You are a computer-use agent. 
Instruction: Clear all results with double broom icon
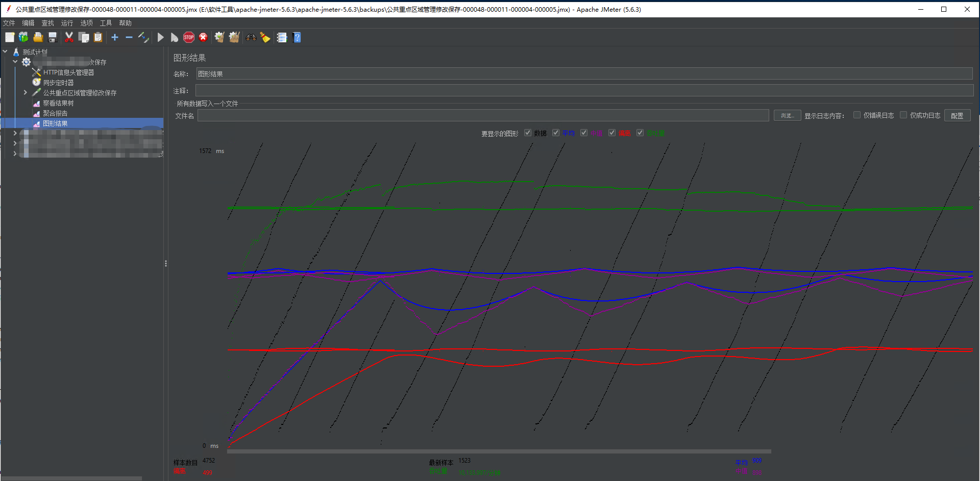click(234, 37)
